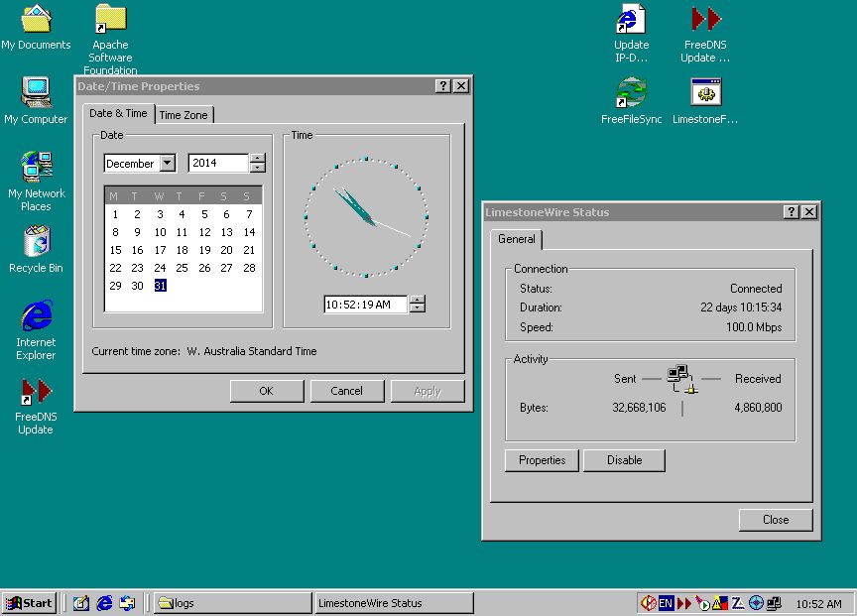This screenshot has width=857, height=616.
Task: Select LimestoneF... desktop icon
Action: 705,100
